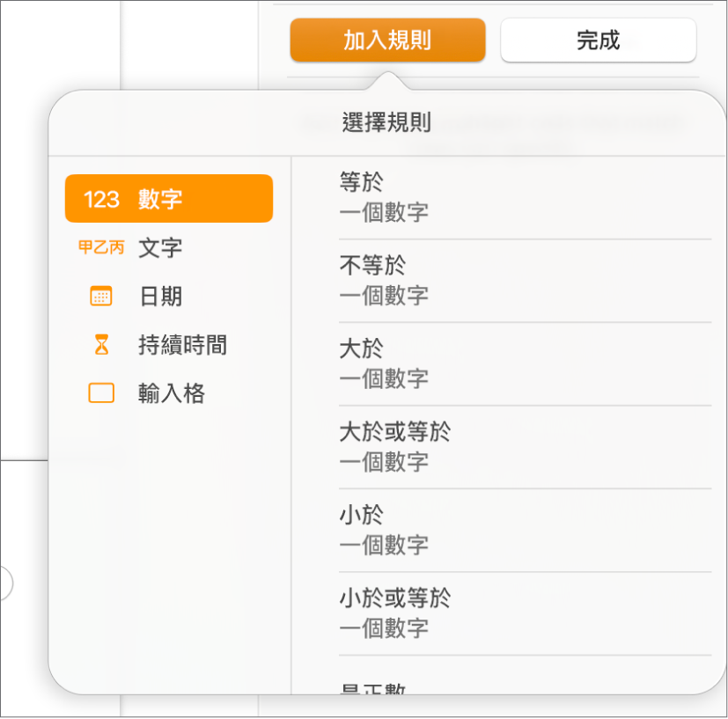728x719 pixels.
Task: Open the 文字 rule category
Action: 158,247
